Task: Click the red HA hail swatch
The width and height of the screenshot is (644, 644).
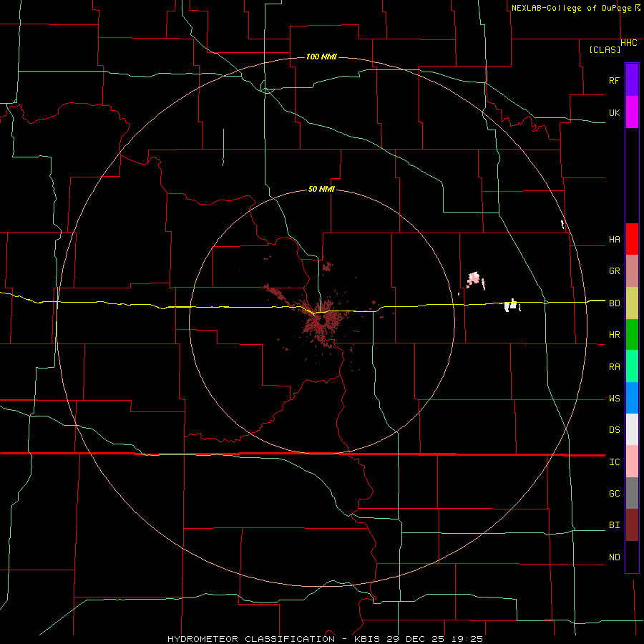Action: tap(632, 239)
